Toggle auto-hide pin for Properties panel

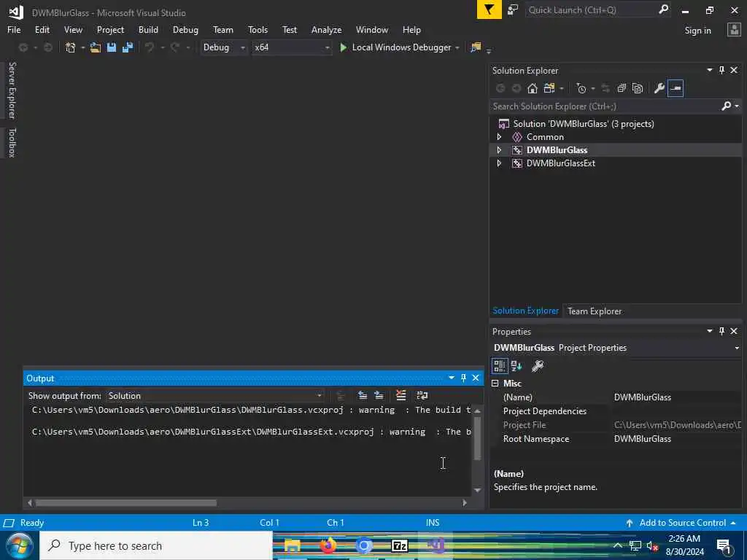coord(721,331)
